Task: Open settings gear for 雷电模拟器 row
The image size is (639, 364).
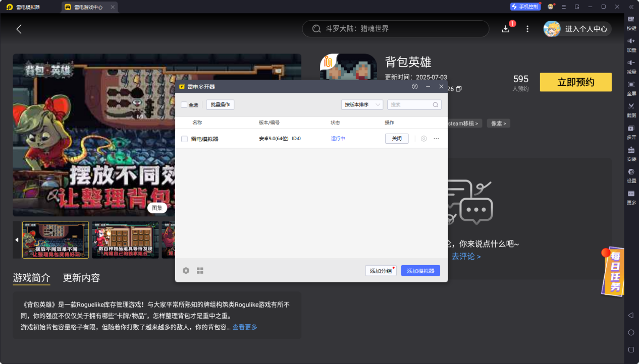Action: coord(424,139)
